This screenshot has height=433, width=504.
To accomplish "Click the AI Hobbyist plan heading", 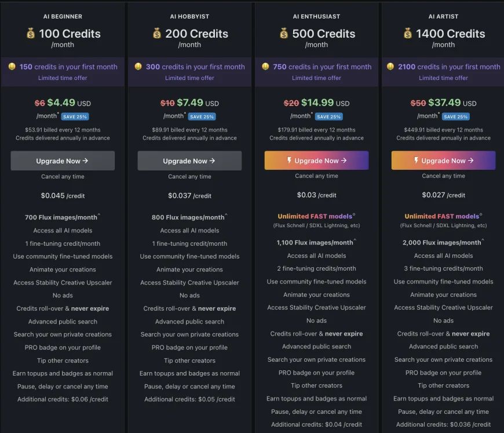I will (189, 17).
